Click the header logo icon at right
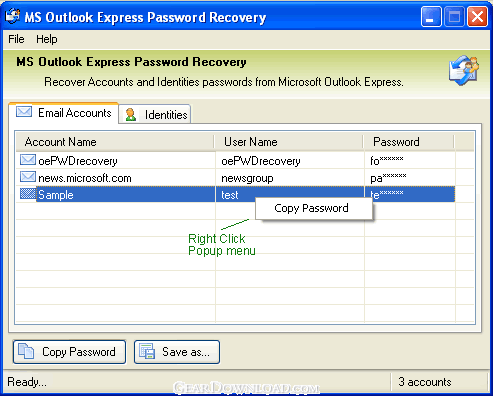This screenshot has height=396, width=493. point(464,70)
